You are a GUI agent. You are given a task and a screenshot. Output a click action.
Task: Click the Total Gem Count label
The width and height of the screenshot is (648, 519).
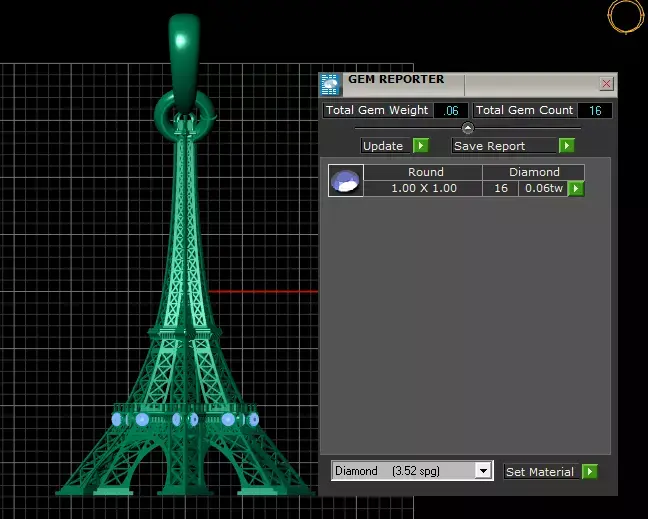pos(524,110)
